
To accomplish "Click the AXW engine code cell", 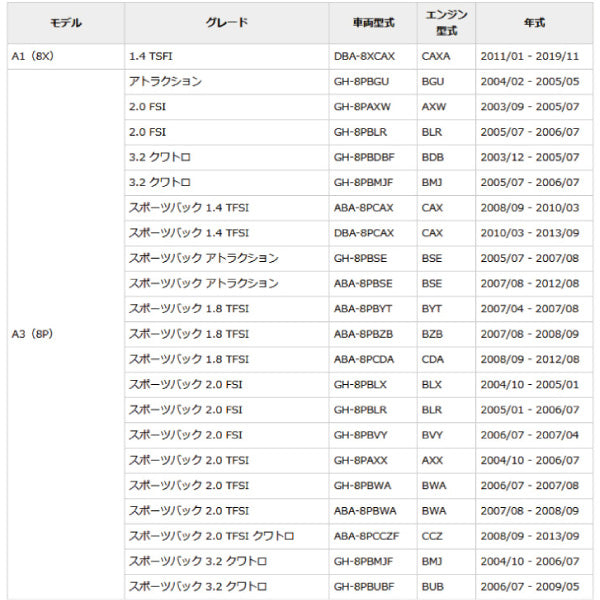I will [x=433, y=106].
